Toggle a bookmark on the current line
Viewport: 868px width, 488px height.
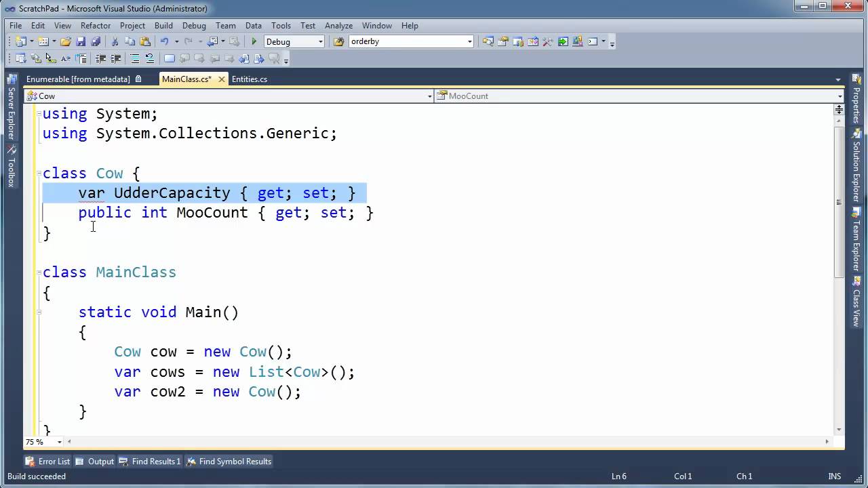point(169,59)
